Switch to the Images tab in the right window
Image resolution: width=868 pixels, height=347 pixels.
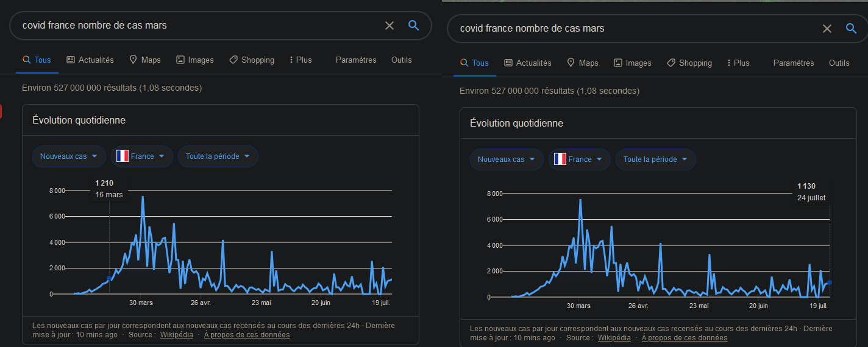pos(633,63)
